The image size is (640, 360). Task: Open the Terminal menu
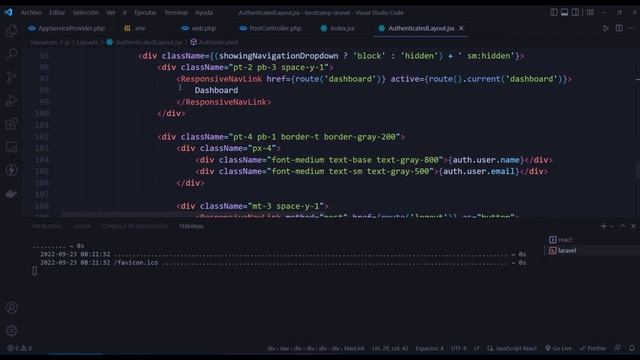[x=176, y=13]
